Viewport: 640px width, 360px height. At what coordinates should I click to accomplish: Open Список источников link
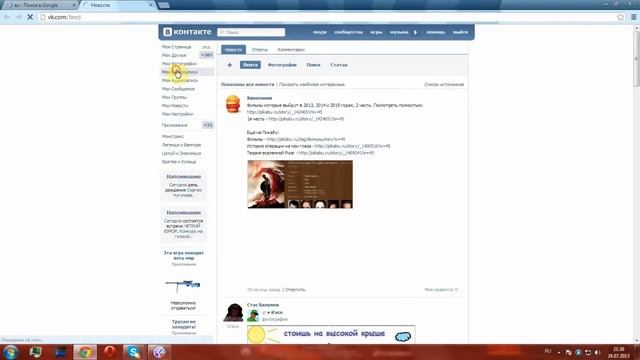(444, 84)
